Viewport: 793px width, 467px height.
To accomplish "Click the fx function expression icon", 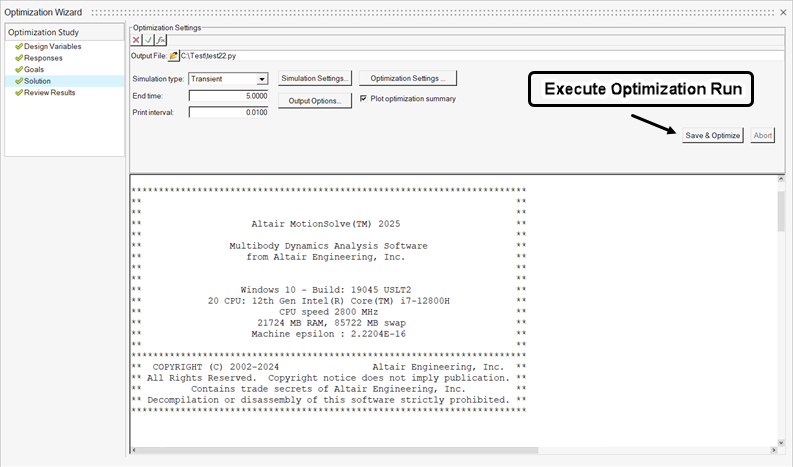I will pos(160,40).
